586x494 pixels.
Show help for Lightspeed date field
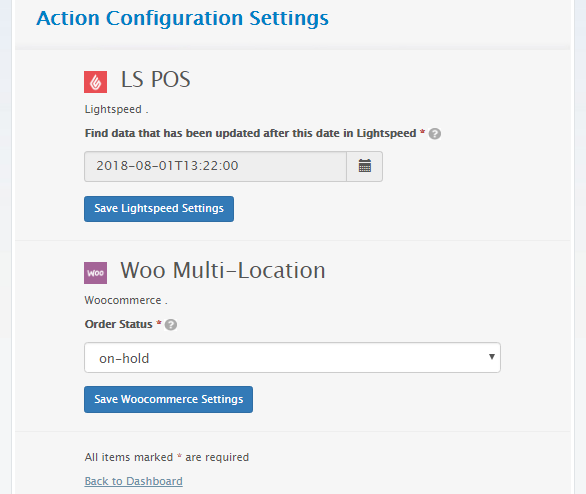click(x=435, y=133)
